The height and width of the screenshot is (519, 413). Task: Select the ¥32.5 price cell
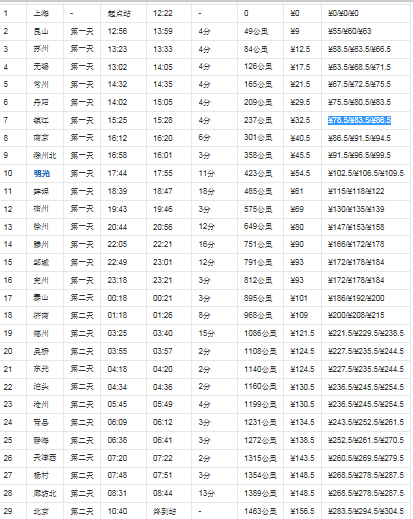point(300,120)
